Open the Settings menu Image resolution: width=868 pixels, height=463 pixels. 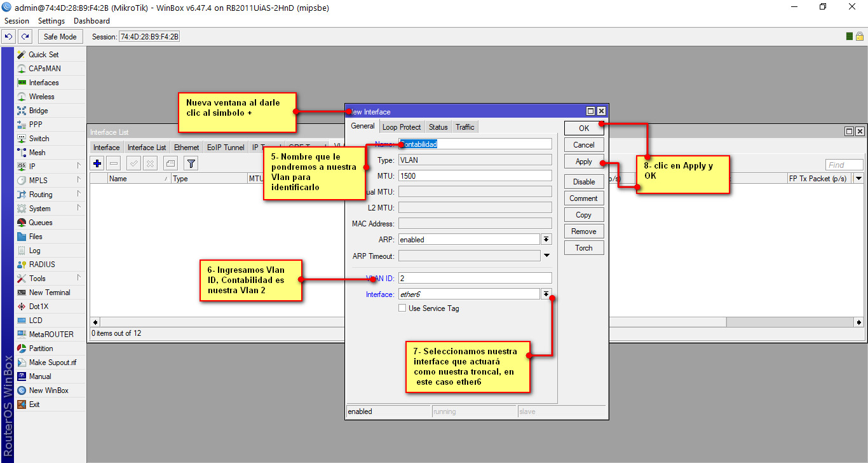coord(51,21)
